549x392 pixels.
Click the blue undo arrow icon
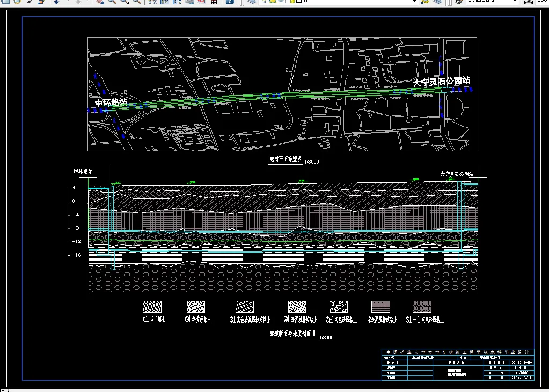tap(56, 2)
